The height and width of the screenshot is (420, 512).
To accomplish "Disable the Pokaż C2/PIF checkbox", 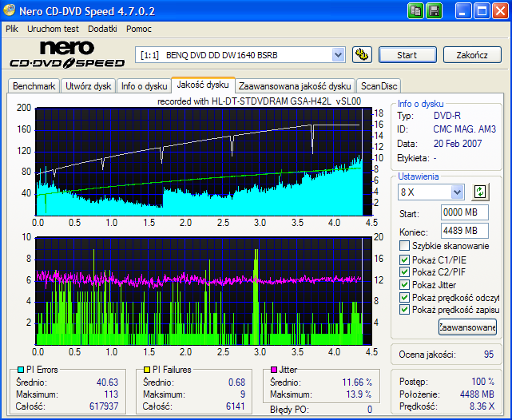I will coord(404,272).
